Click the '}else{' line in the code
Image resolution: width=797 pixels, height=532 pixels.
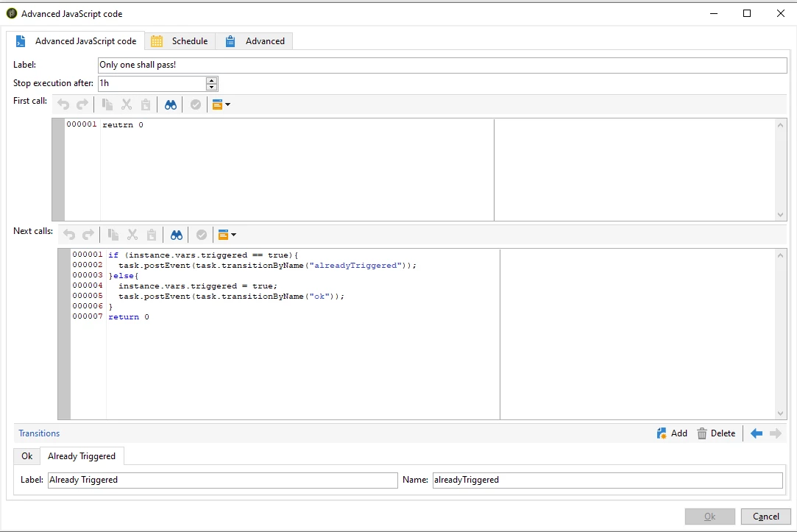tap(124, 276)
